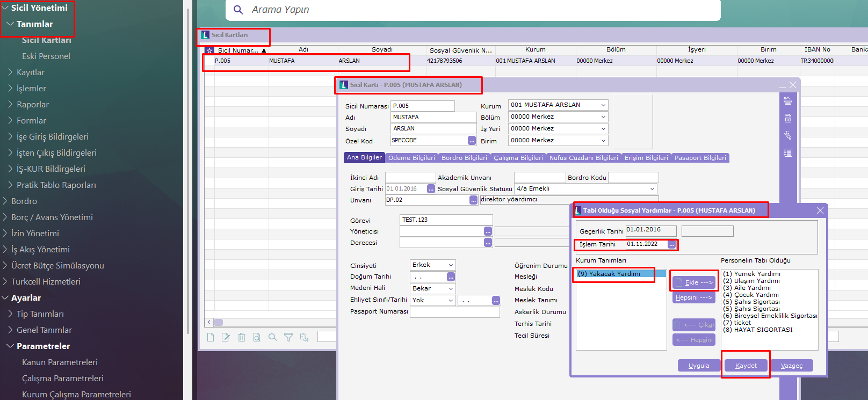Click the third icon on the Sicil Kartı side strip
The width and height of the screenshot is (868, 400).
point(788,135)
